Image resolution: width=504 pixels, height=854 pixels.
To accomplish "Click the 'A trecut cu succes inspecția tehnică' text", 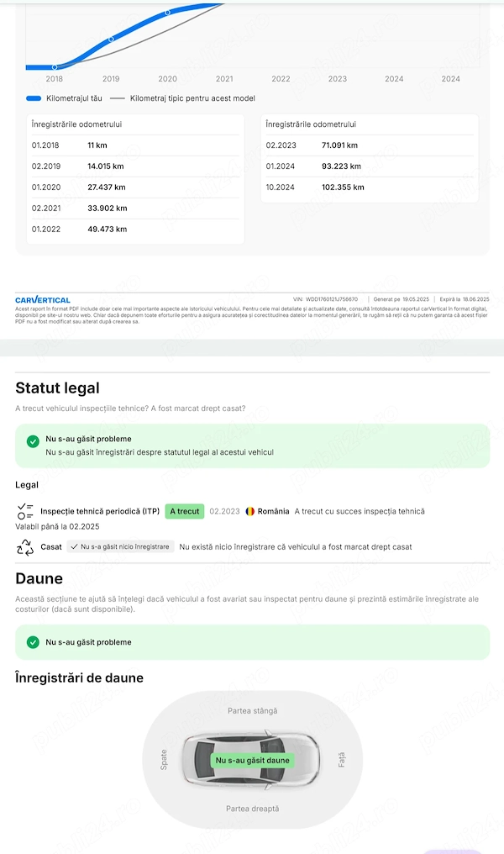I will click(x=360, y=511).
